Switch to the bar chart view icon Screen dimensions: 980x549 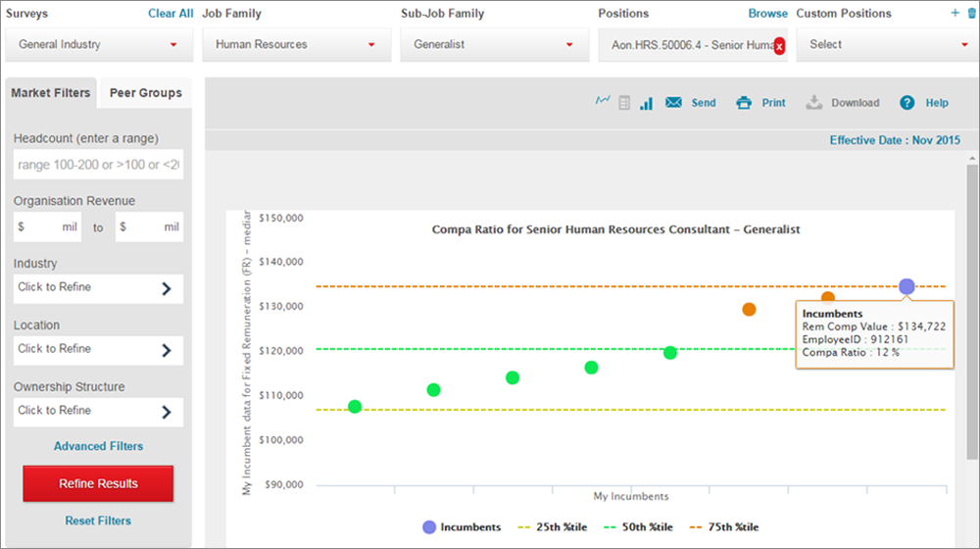[646, 103]
